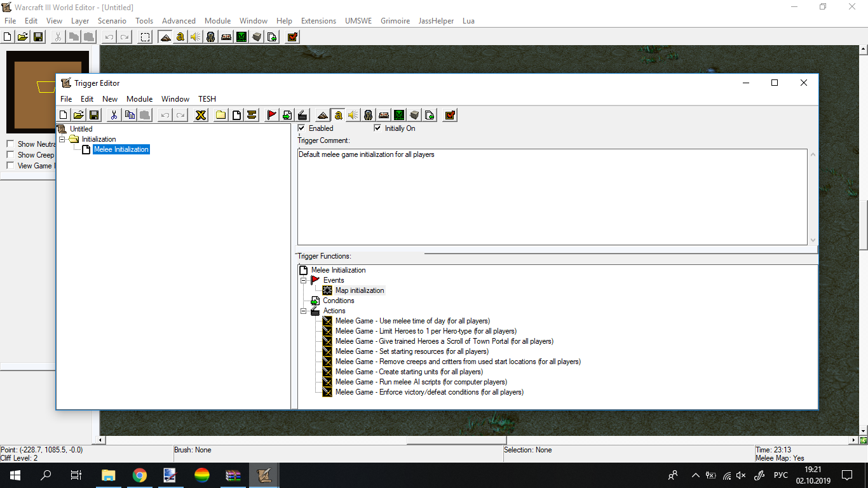This screenshot has width=868, height=488.
Task: Select the Create starting units action
Action: pos(409,372)
